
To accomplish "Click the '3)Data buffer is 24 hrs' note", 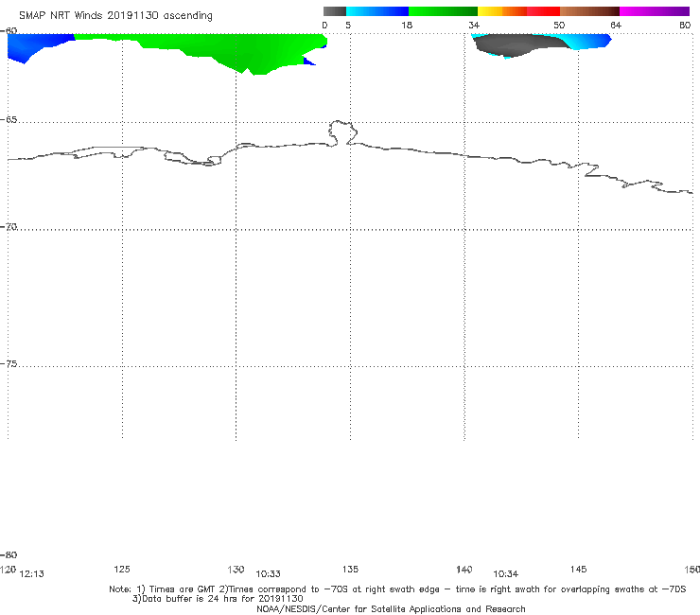I will pos(218,599).
